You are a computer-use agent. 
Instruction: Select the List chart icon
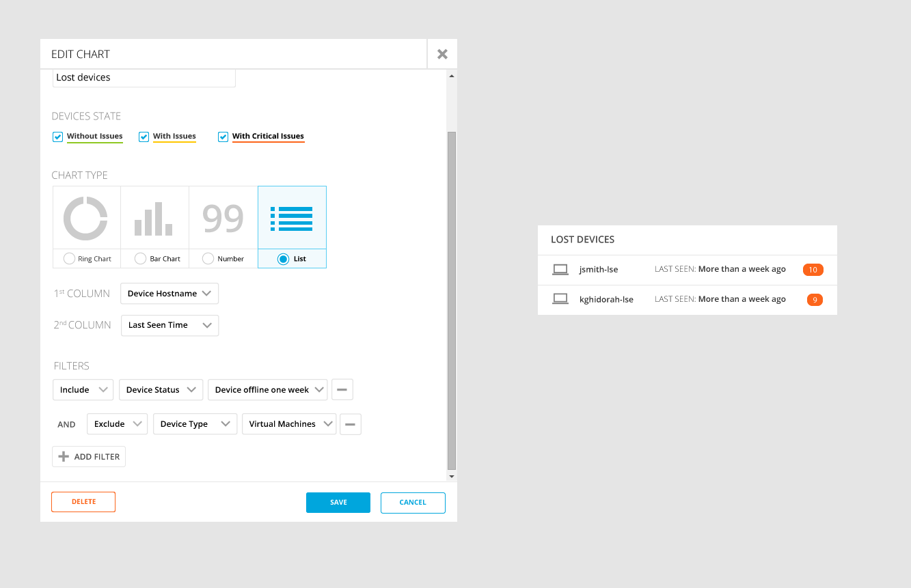pos(292,219)
